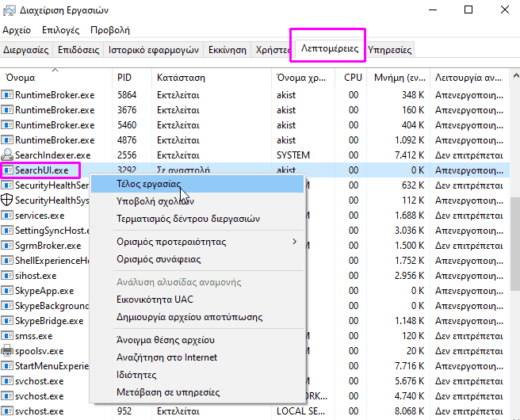Choose Τέλος εργασίας from context menu
This screenshot has width=520, height=420.
pyautogui.click(x=197, y=184)
